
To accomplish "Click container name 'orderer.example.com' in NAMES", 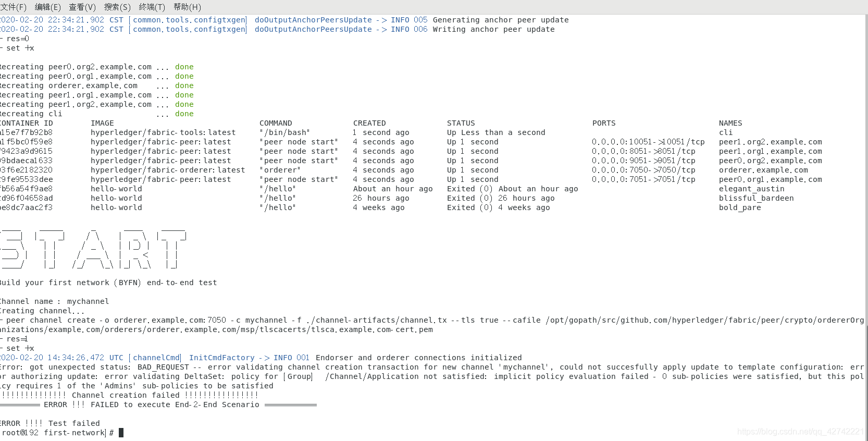I will coord(763,170).
